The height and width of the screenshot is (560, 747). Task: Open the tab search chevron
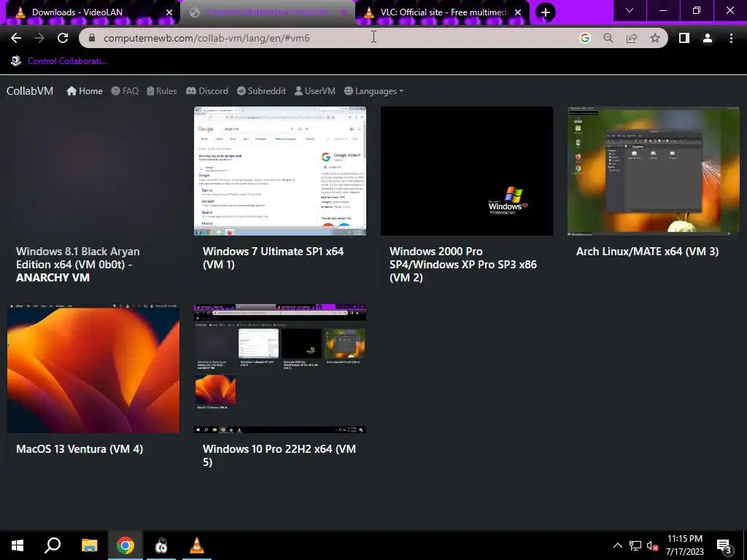pos(630,10)
